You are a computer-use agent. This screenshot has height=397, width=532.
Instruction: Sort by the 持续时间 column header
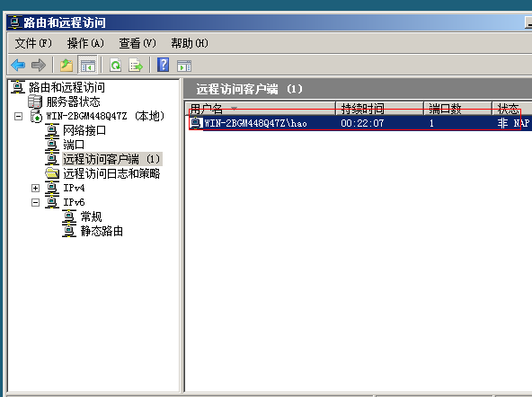tap(379, 109)
